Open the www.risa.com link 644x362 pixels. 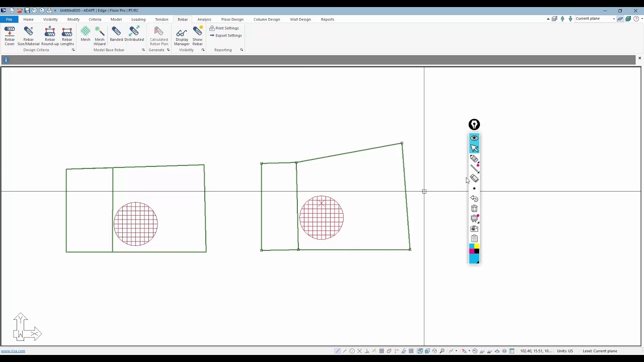point(13,351)
